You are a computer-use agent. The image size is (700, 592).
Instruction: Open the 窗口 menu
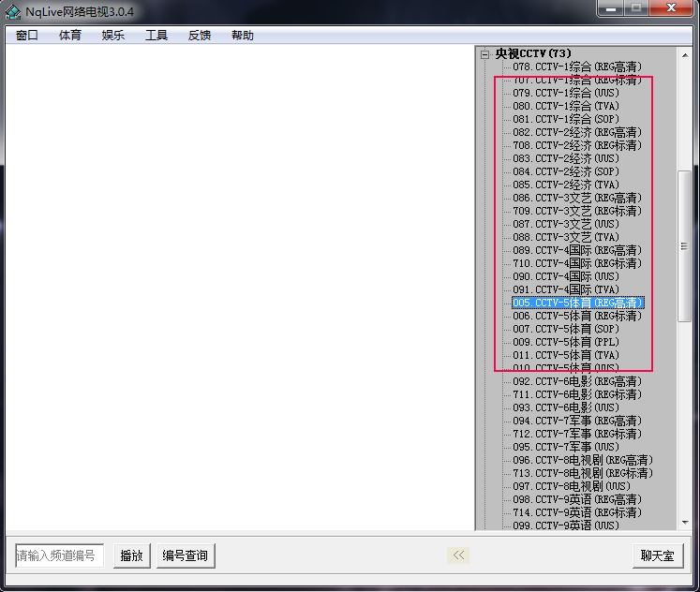pyautogui.click(x=27, y=36)
